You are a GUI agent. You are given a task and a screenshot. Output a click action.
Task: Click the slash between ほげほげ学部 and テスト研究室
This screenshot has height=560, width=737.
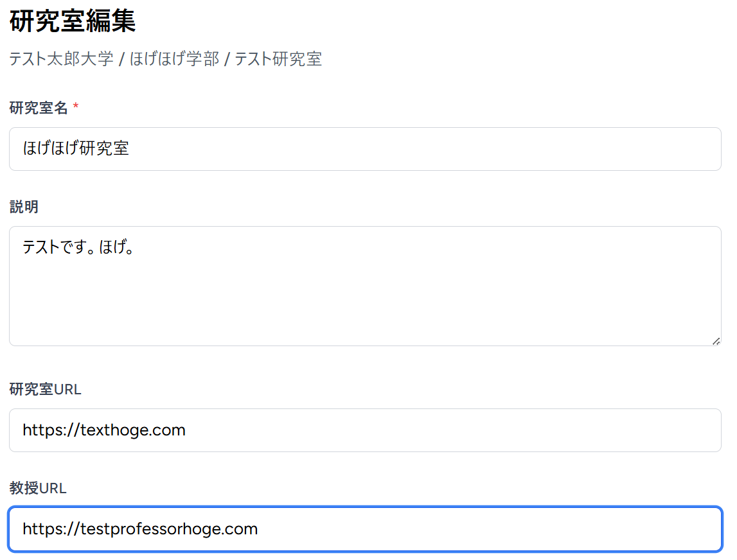(x=227, y=58)
